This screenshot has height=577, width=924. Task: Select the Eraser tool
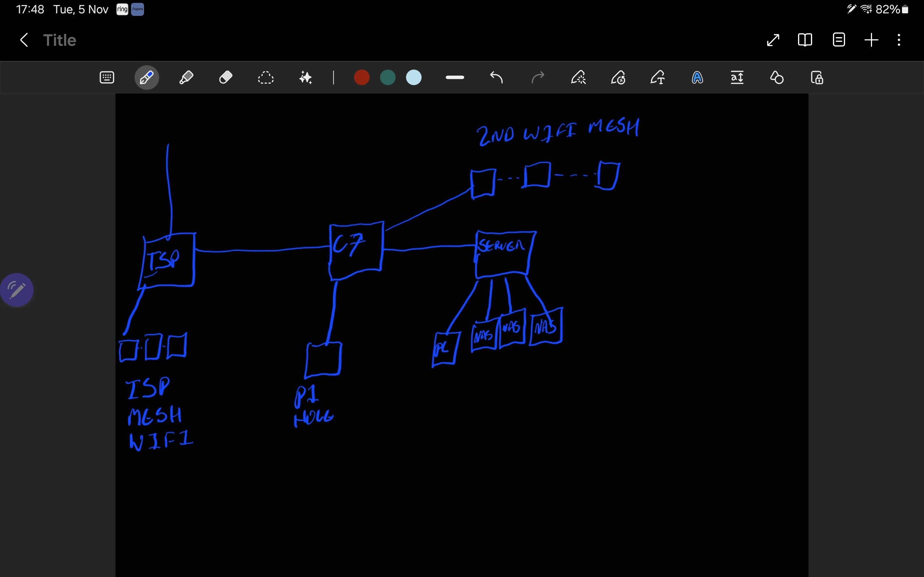[x=226, y=78]
